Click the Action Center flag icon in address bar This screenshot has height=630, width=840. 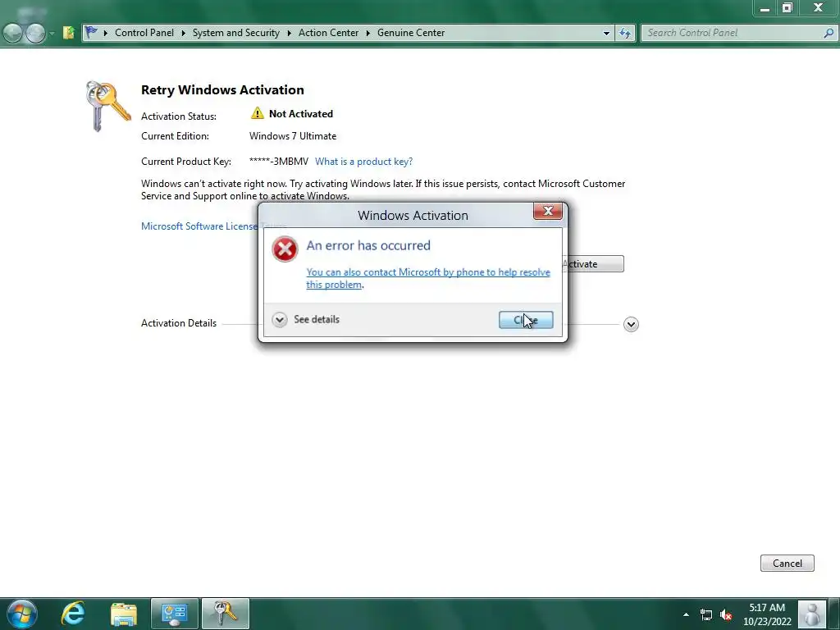pyautogui.click(x=92, y=33)
